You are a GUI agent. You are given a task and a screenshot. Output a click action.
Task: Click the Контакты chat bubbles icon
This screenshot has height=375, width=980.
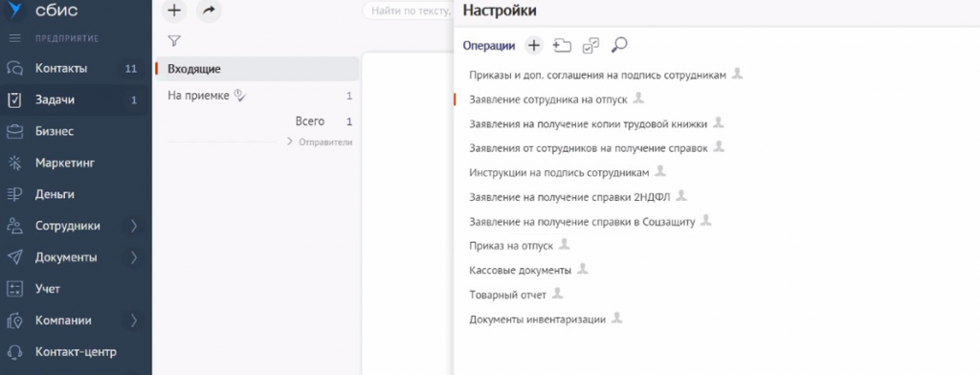coord(15,69)
